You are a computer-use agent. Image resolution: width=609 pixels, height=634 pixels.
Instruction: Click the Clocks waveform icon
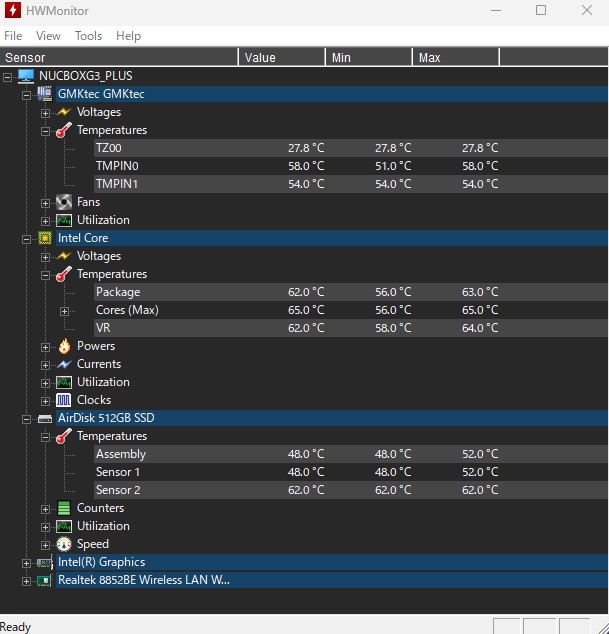tap(64, 400)
